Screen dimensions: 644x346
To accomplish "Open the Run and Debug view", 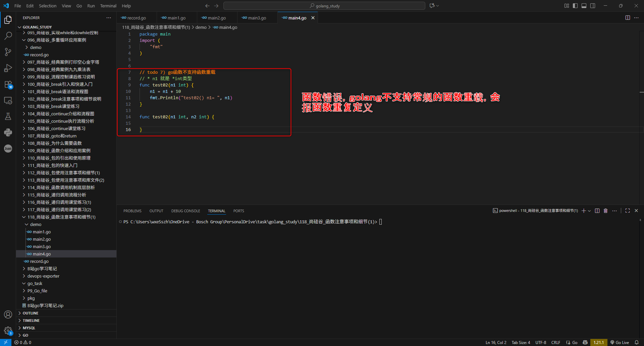I will pyautogui.click(x=8, y=68).
